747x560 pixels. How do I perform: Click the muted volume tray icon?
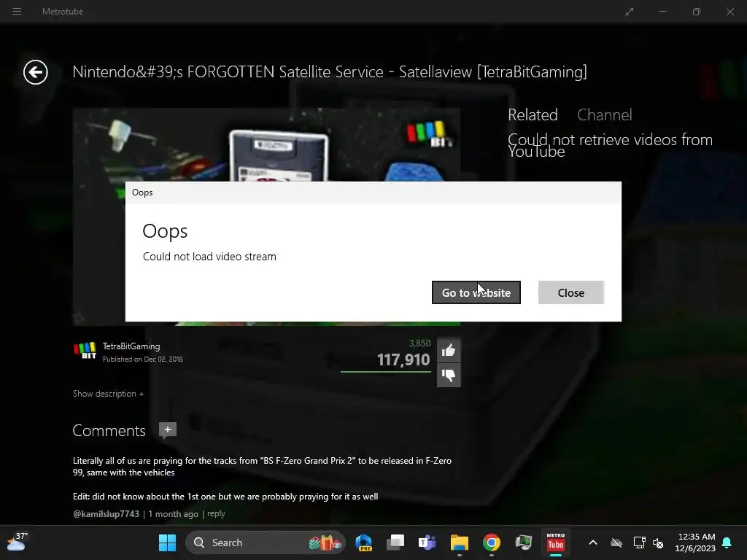click(658, 542)
